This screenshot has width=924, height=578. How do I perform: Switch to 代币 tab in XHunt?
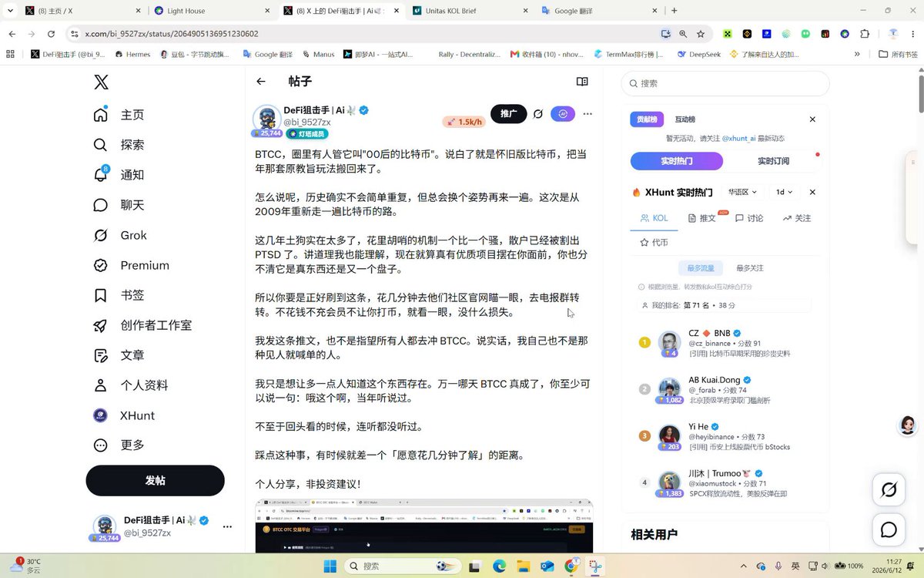[654, 243]
